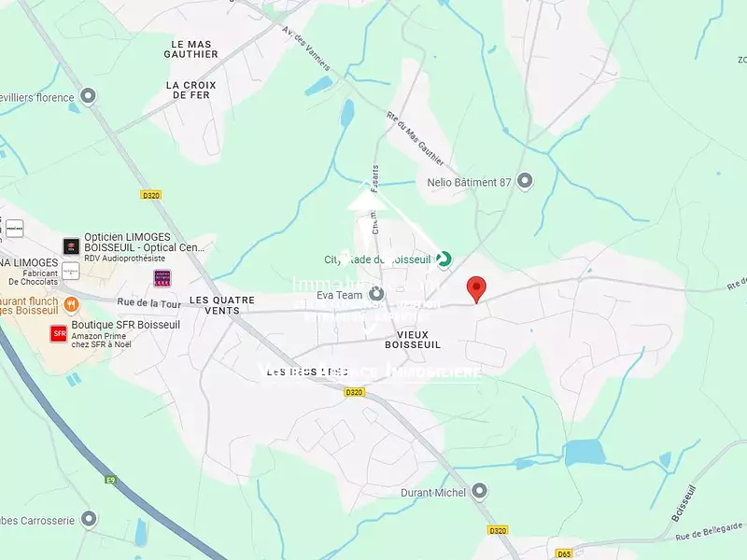Select the LES QUATRE VENTS locality label
The height and width of the screenshot is (560, 747).
pyautogui.click(x=222, y=305)
